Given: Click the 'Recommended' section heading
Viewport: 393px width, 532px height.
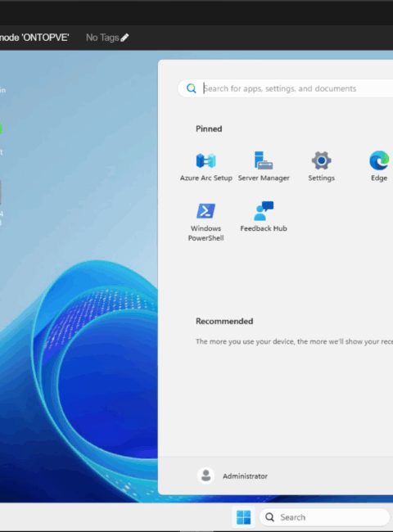Looking at the screenshot, I should 224,322.
